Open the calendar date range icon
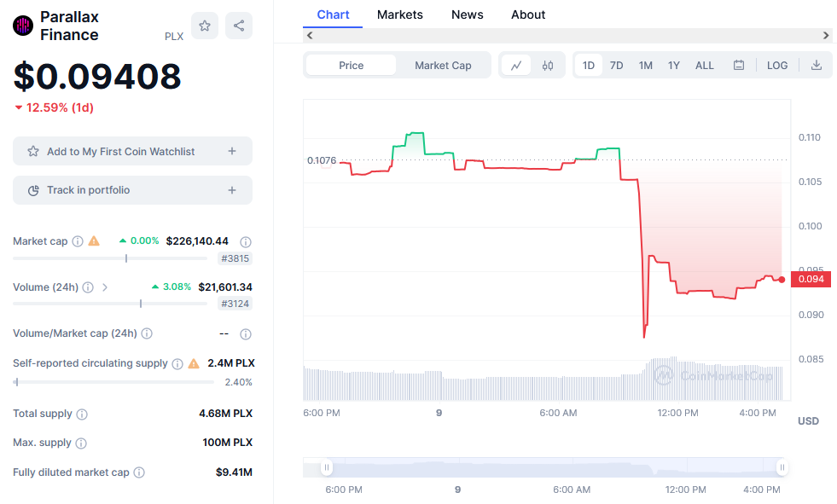Viewport: 837px width, 504px height. (x=739, y=65)
